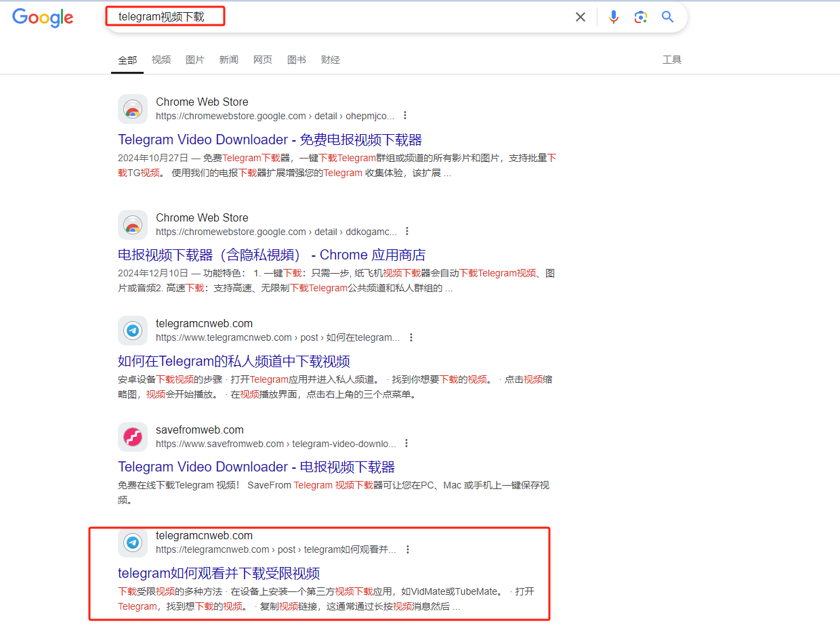Switch to the 图书 tab
Viewport: 840px width, 630px height.
pyautogui.click(x=297, y=60)
